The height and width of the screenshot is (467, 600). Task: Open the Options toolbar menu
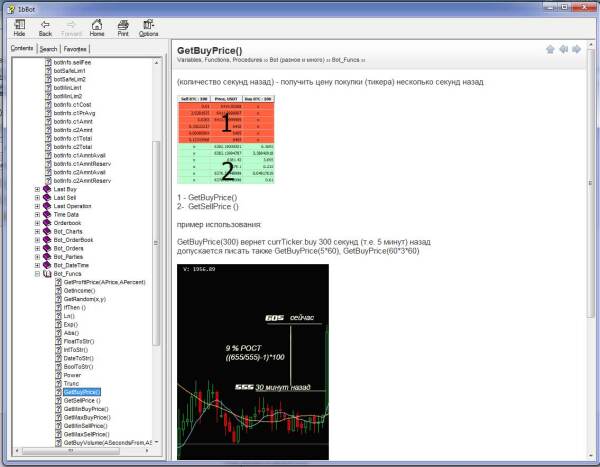[148, 25]
